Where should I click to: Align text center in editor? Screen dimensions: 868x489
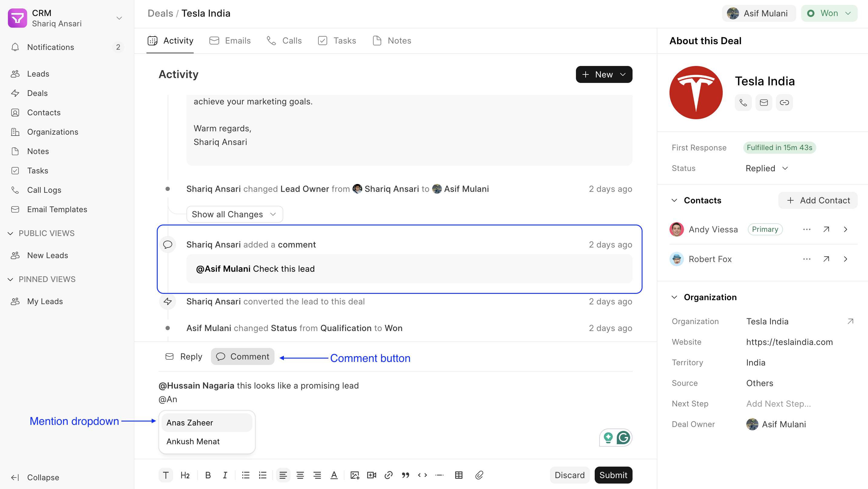click(300, 475)
